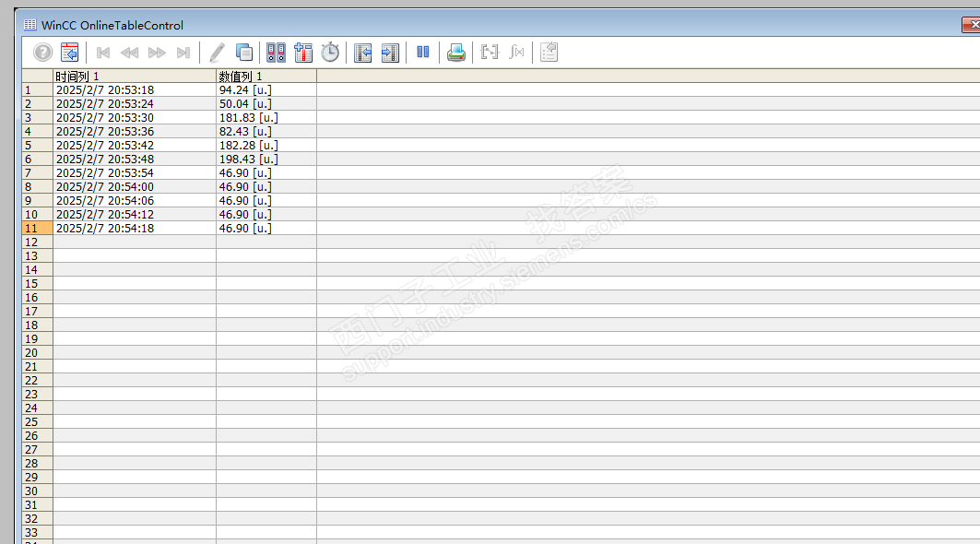Open the select time range clock icon
The width and height of the screenshot is (980, 544).
pyautogui.click(x=330, y=53)
